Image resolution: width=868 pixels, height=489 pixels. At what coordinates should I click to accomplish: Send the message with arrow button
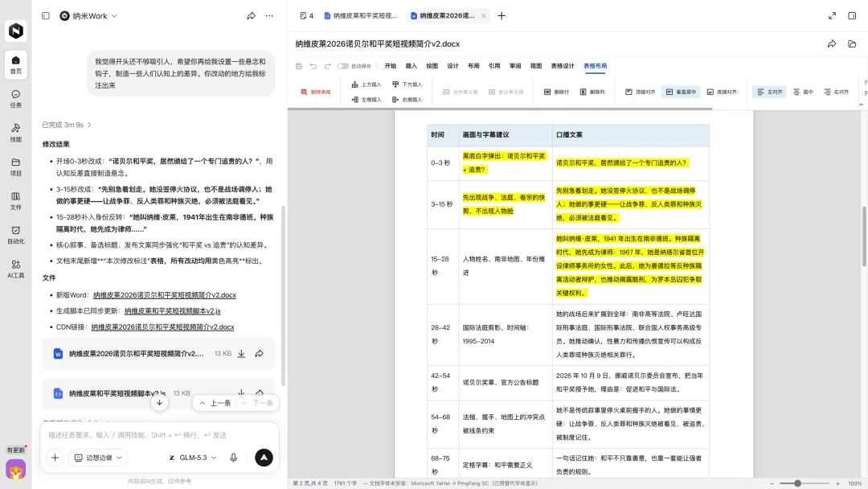pos(264,458)
